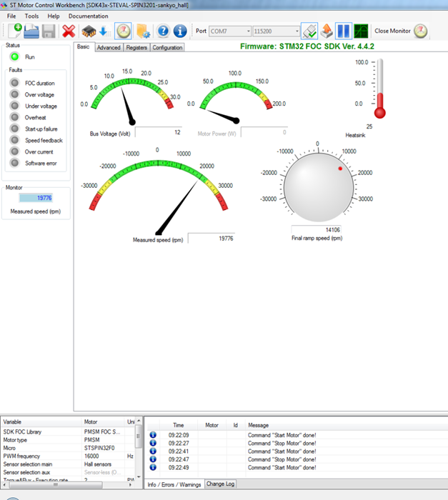The image size is (448, 500).
Task: Click the Over current fault indicator
Action: click(x=14, y=151)
